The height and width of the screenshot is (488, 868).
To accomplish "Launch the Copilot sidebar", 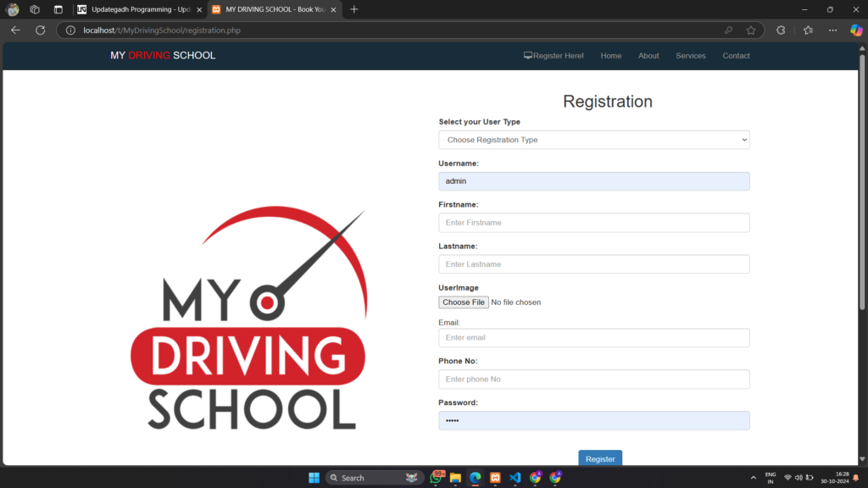I will point(856,30).
